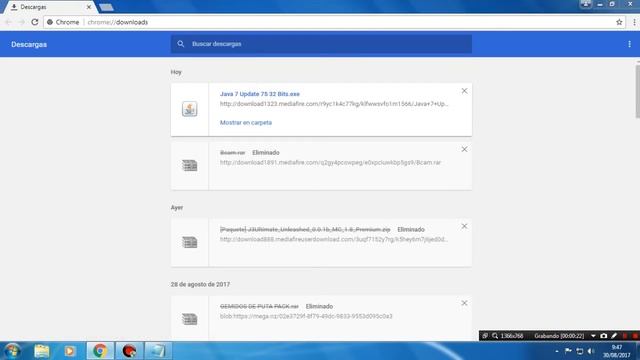
Task: Remove the GEMIDOS PACK.rar entry
Action: 464,303
